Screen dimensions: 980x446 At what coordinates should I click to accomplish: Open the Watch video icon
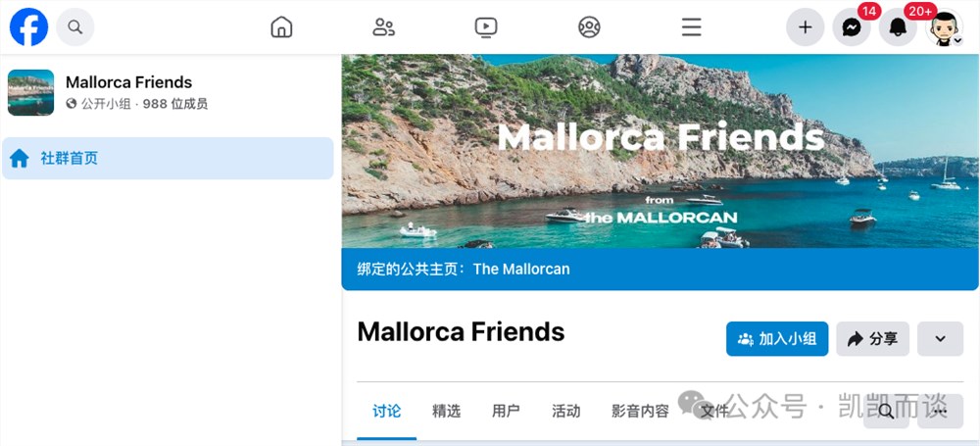486,26
